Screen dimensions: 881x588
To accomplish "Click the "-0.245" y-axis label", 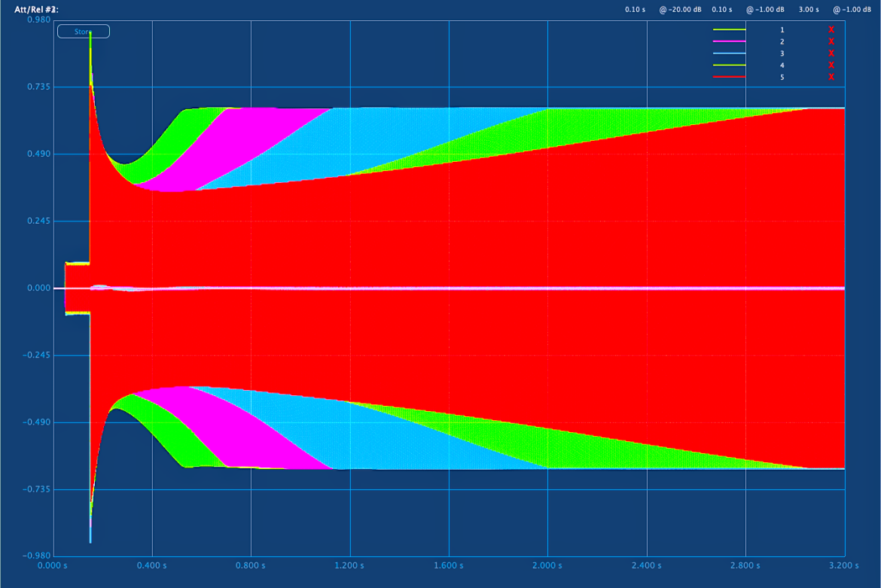I will (x=37, y=355).
